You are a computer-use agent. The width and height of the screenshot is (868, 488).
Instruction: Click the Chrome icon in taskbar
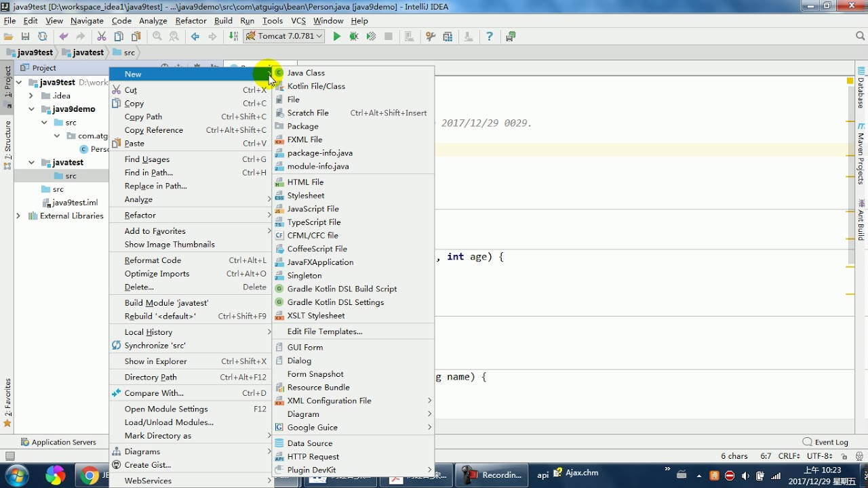(89, 476)
